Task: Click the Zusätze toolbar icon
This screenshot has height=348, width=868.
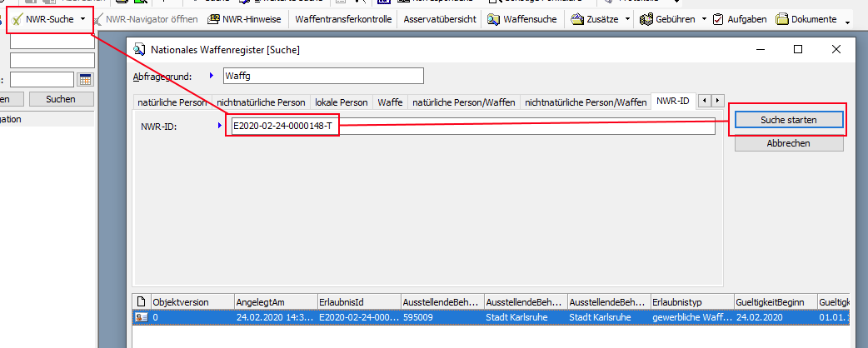Action: [x=576, y=18]
